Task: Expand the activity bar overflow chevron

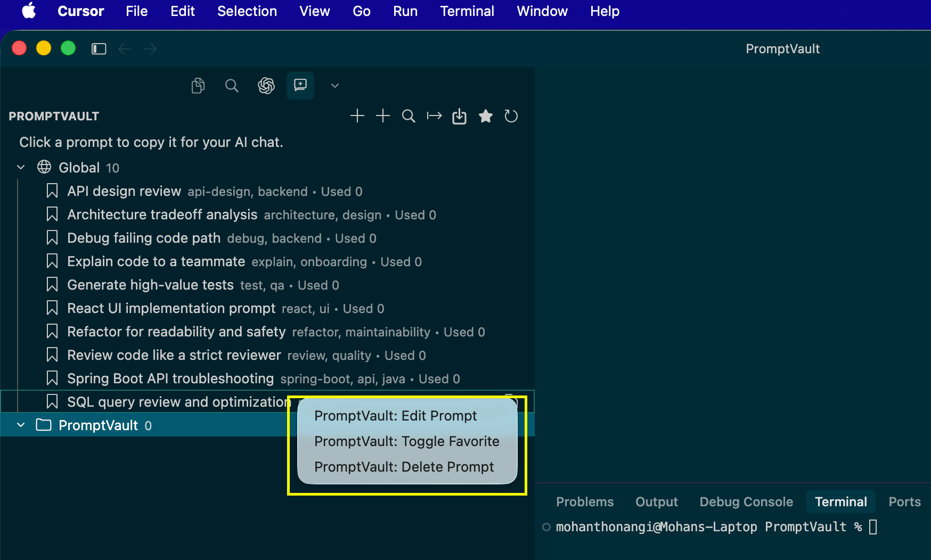Action: coord(335,86)
